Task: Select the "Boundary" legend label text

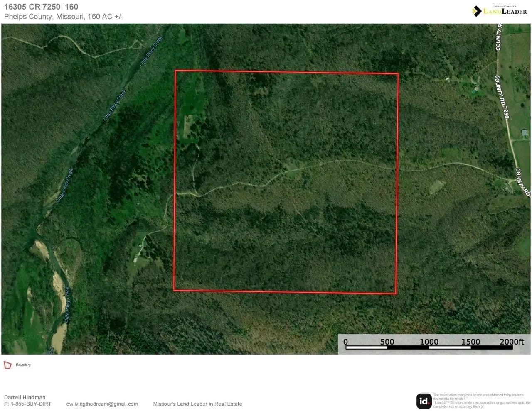Action: [23, 365]
